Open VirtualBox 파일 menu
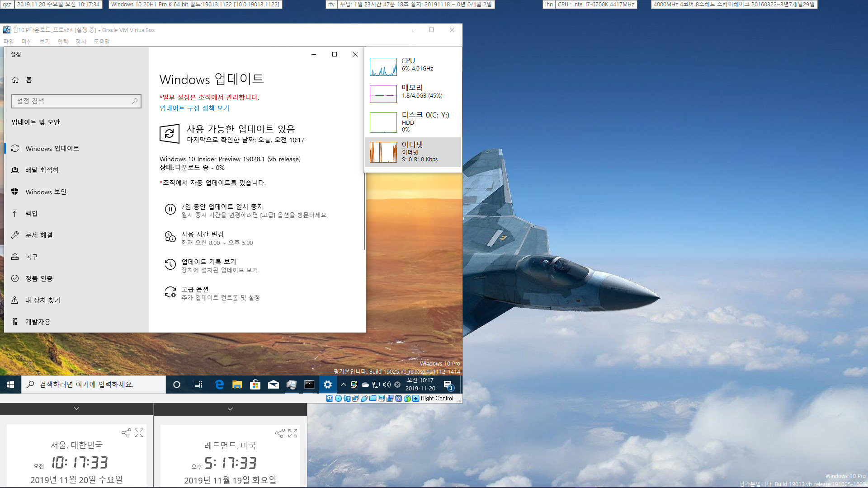This screenshot has height=488, width=868. 9,42
